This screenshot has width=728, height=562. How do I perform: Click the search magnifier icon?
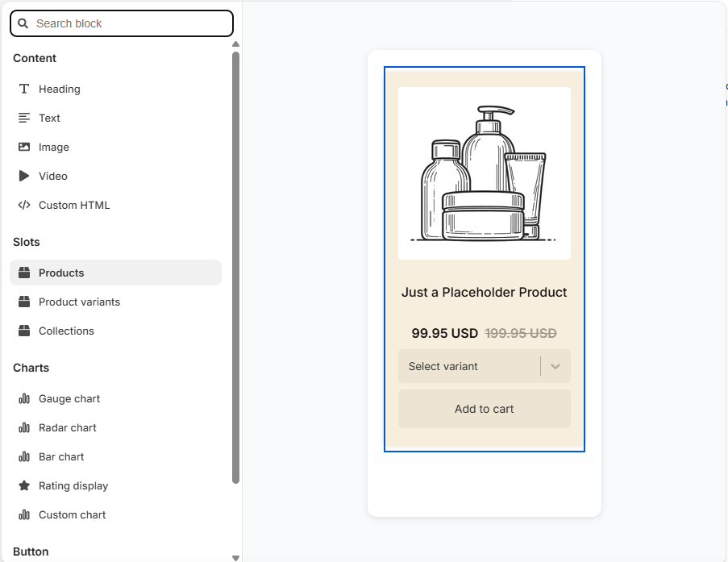click(25, 23)
